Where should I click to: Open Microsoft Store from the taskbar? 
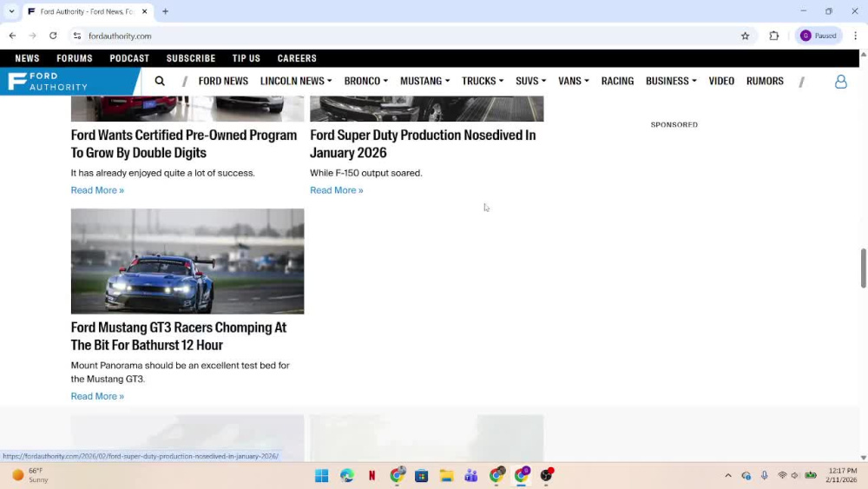pos(421,475)
